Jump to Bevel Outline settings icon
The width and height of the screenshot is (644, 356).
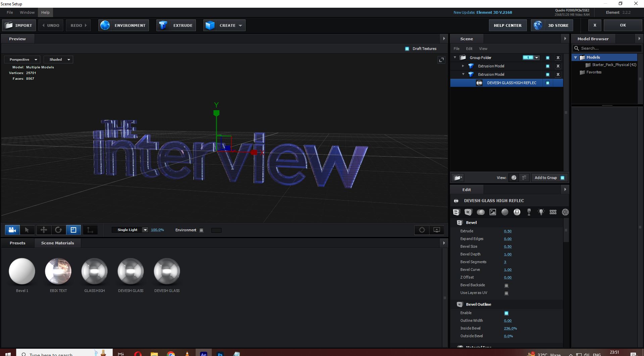pyautogui.click(x=468, y=212)
